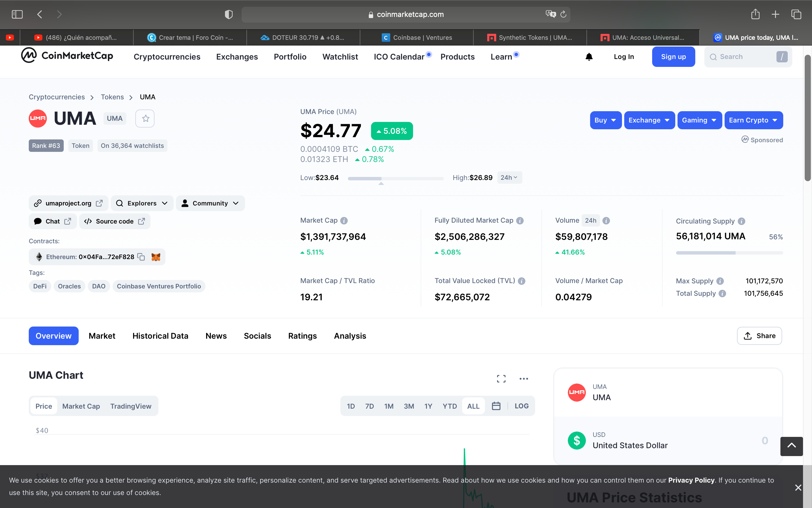Switch to News tab
Screen dimensions: 812x508
216,336
